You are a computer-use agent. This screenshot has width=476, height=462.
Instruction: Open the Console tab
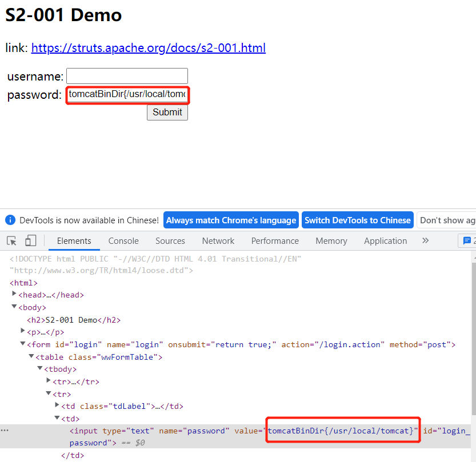coord(123,241)
